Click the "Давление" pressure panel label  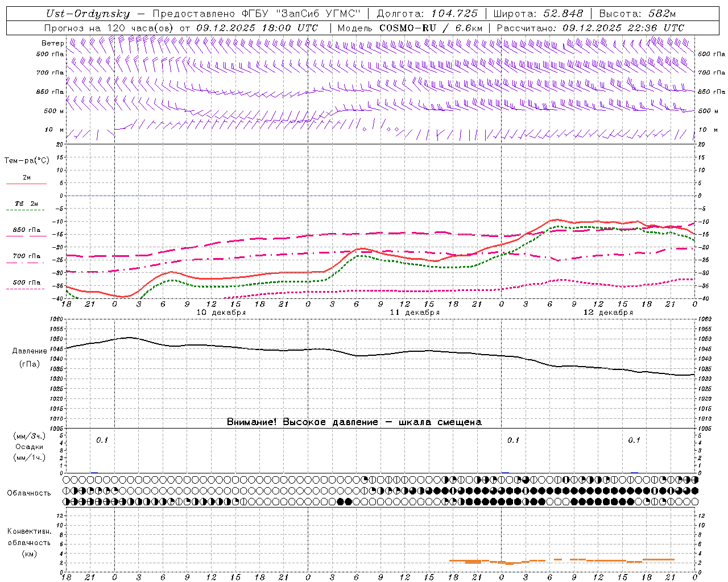(x=30, y=351)
